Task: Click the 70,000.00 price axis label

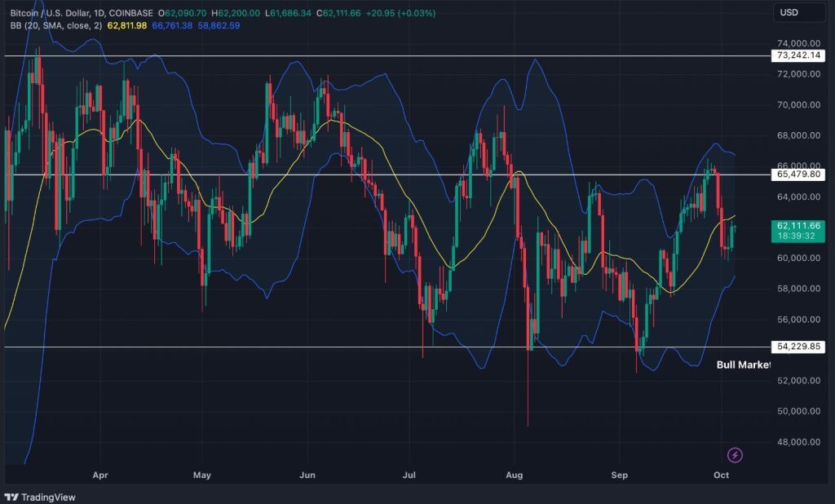Action: tap(799, 105)
